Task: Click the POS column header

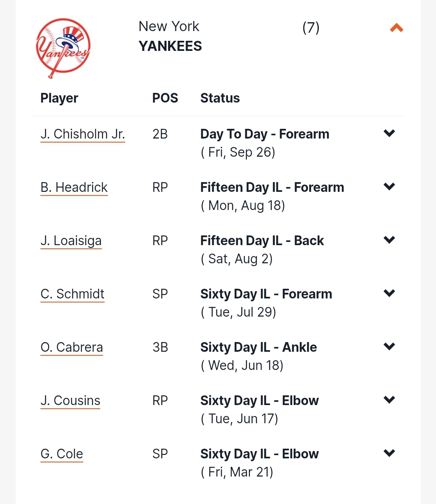Action: pyautogui.click(x=165, y=98)
